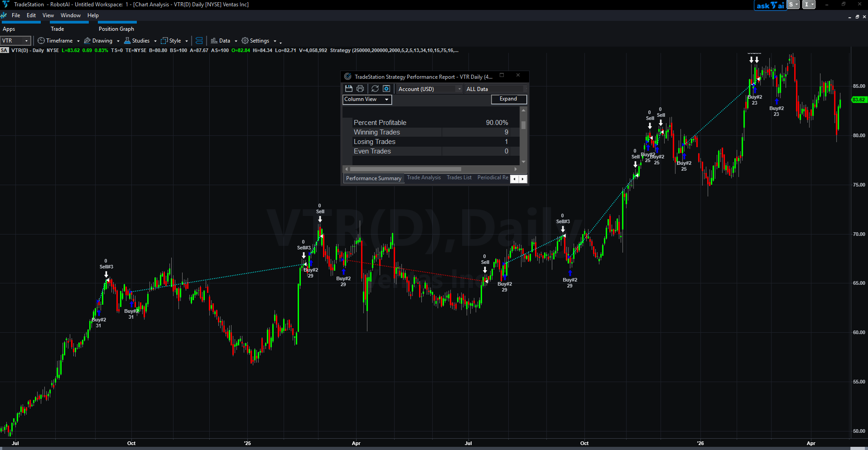This screenshot has width=868, height=450.
Task: Open the Column View dropdown
Action: (367, 100)
